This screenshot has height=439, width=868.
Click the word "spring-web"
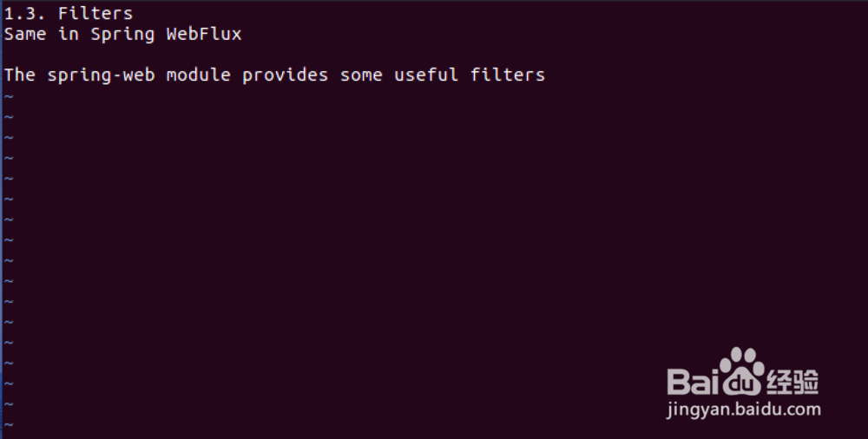(x=101, y=75)
